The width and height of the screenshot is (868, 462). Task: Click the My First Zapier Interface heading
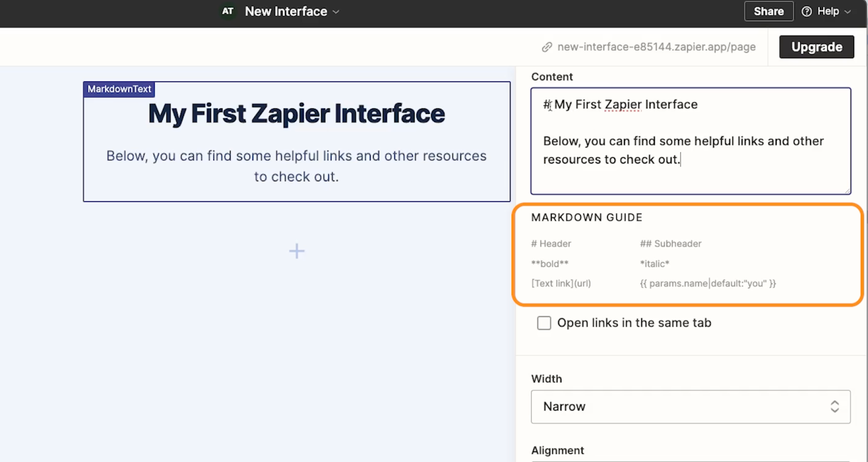pyautogui.click(x=296, y=114)
